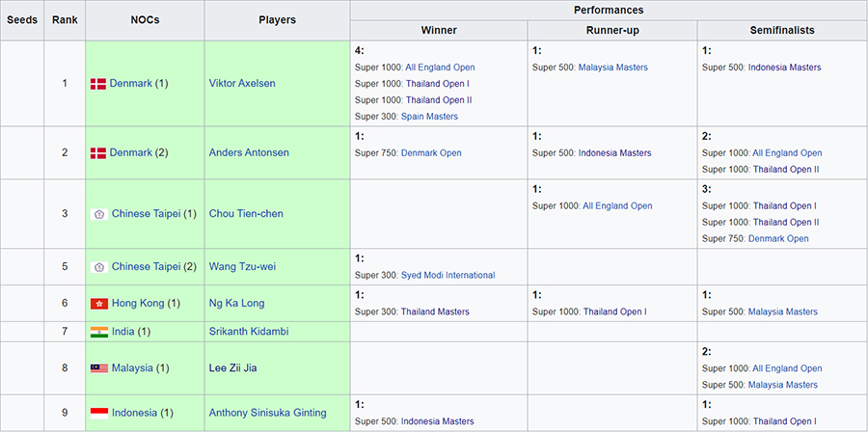Viewport: 868px width, 432px height.
Task: Open Thailand Open I in Ng Ka Long's row
Action: 614,312
